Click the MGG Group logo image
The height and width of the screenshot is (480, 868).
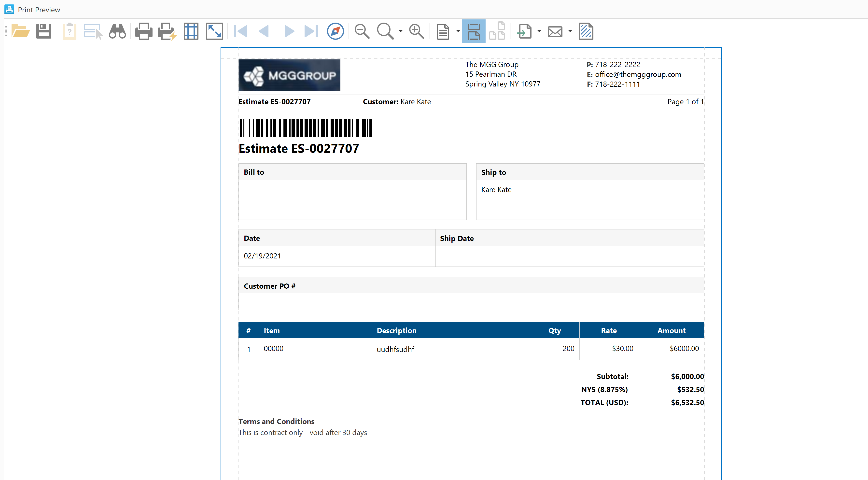289,75
